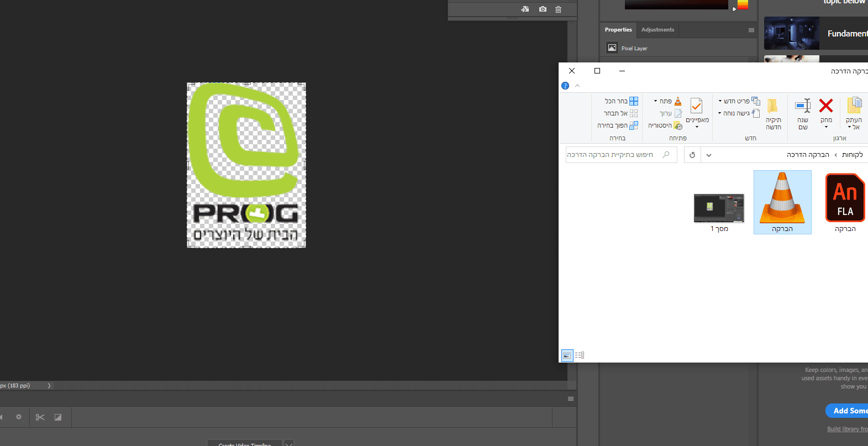Viewport: 868px width, 446px height.
Task: Click the Explorer help question mark icon
Action: tap(565, 86)
